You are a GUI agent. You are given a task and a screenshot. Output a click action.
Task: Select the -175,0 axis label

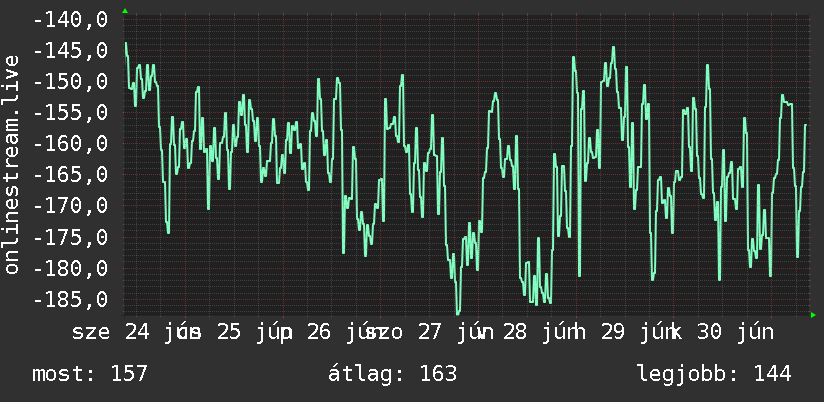(70, 238)
